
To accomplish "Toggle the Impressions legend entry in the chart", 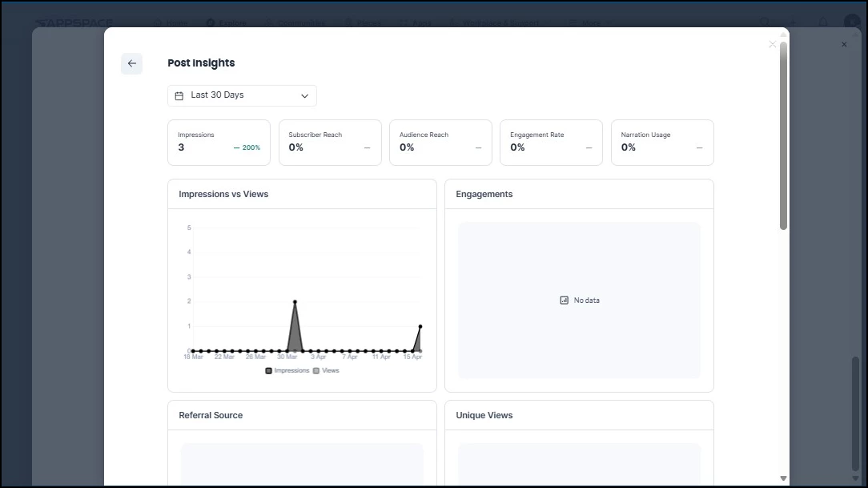I will (287, 370).
